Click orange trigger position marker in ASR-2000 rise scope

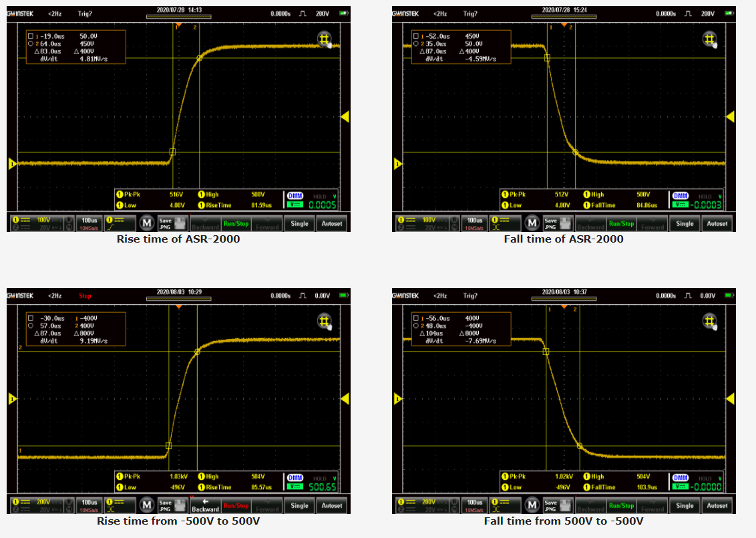coord(179,25)
